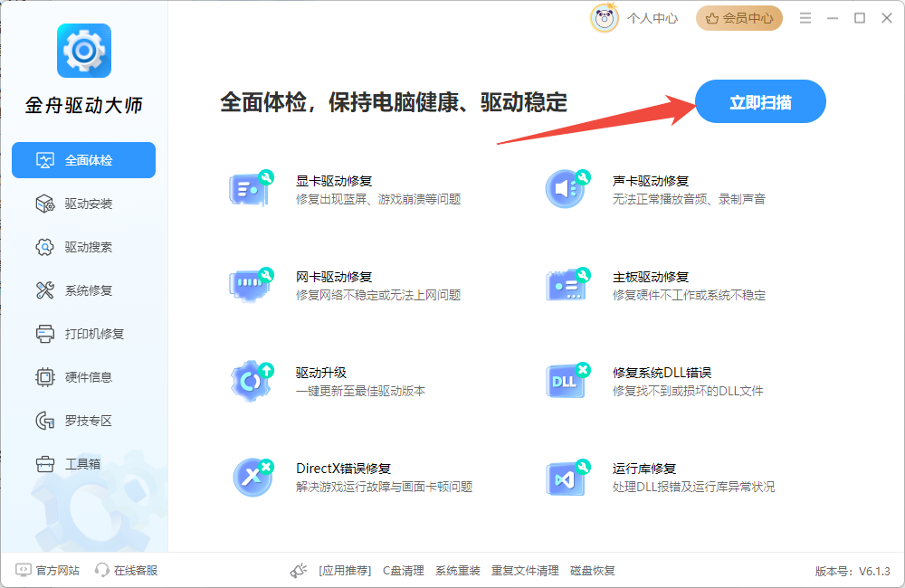This screenshot has width=905, height=588.
Task: Click the 立即扫描 scan button
Action: [x=760, y=101]
